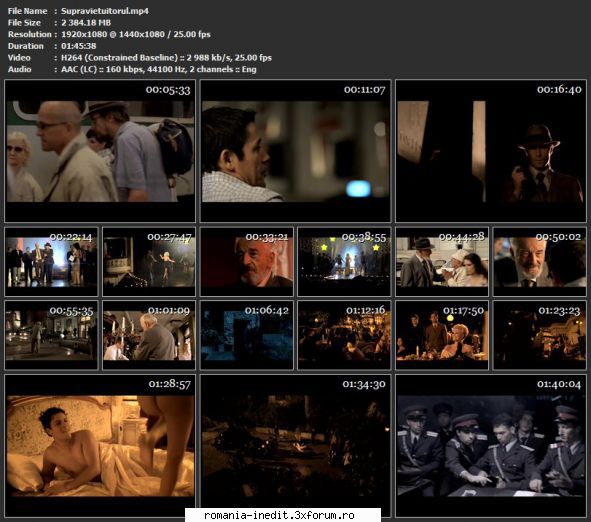Click the 01:40:04 uniformed officers frame

pyautogui.click(x=491, y=445)
